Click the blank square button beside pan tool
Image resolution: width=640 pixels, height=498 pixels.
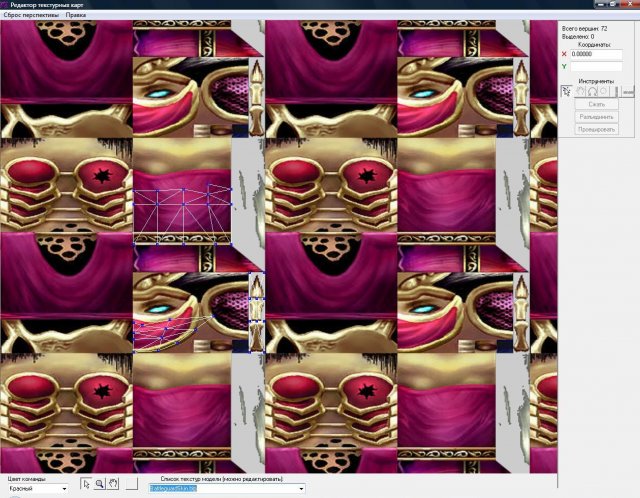click(x=132, y=484)
